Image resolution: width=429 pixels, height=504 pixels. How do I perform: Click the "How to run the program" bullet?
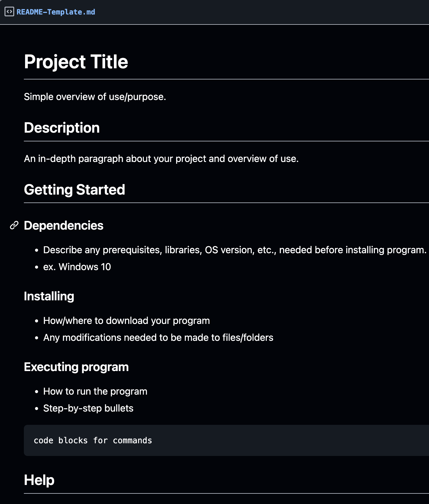tap(95, 391)
